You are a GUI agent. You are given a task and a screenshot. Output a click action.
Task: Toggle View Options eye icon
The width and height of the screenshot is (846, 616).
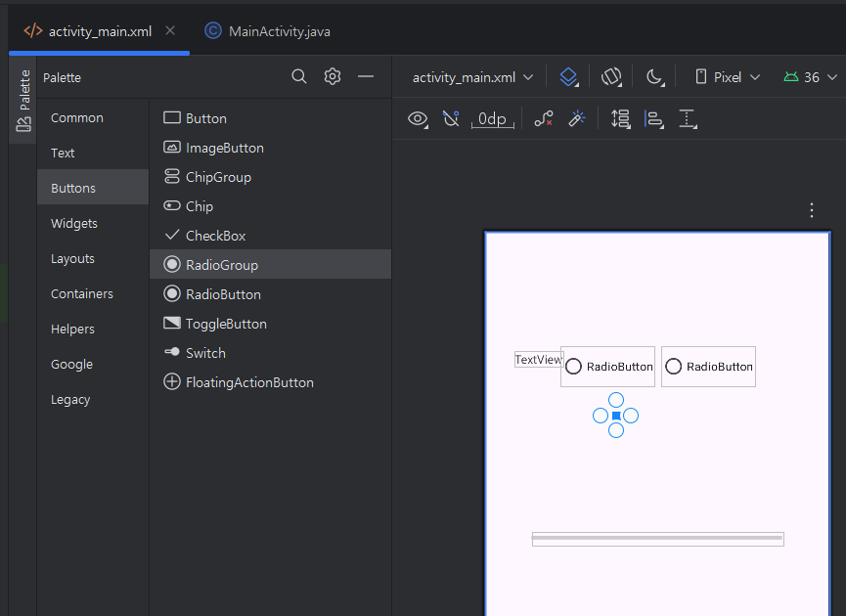418,118
